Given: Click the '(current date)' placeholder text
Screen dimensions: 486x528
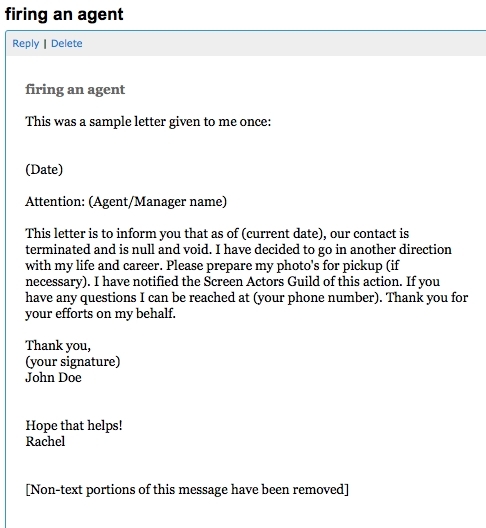Looking at the screenshot, I should click(x=283, y=233).
